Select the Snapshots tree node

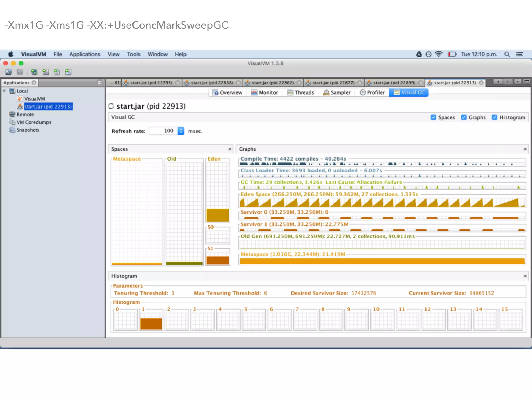(28, 130)
